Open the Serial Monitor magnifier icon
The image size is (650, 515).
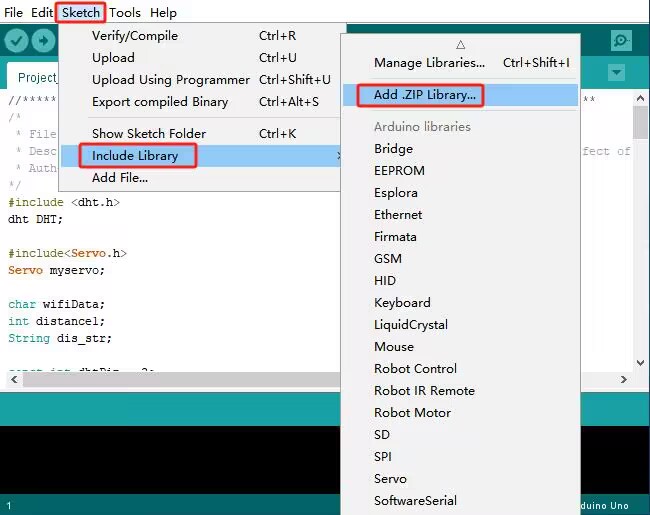pyautogui.click(x=621, y=41)
